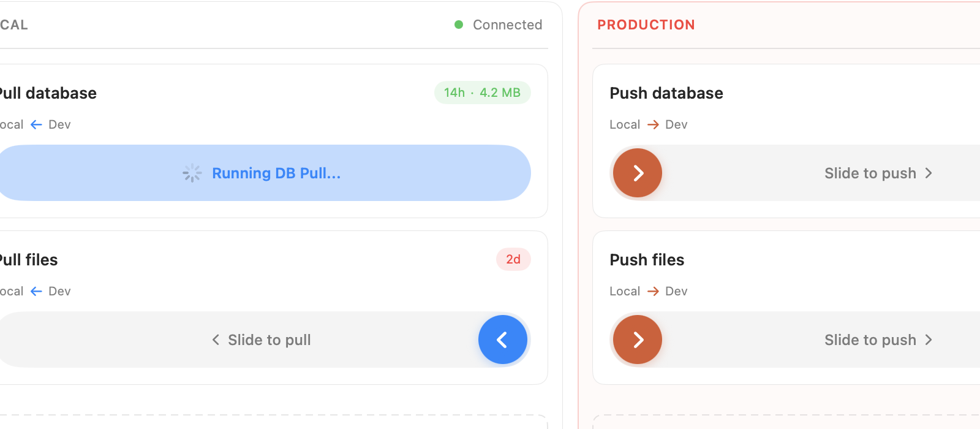This screenshot has width=980, height=429.
Task: Click the PRODUCTION panel heading
Action: click(x=646, y=25)
